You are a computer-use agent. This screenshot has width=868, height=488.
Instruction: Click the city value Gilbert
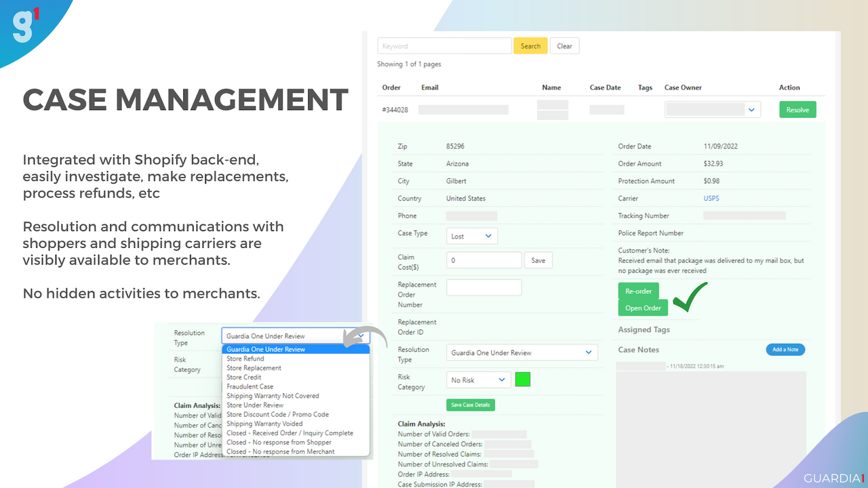(x=456, y=181)
